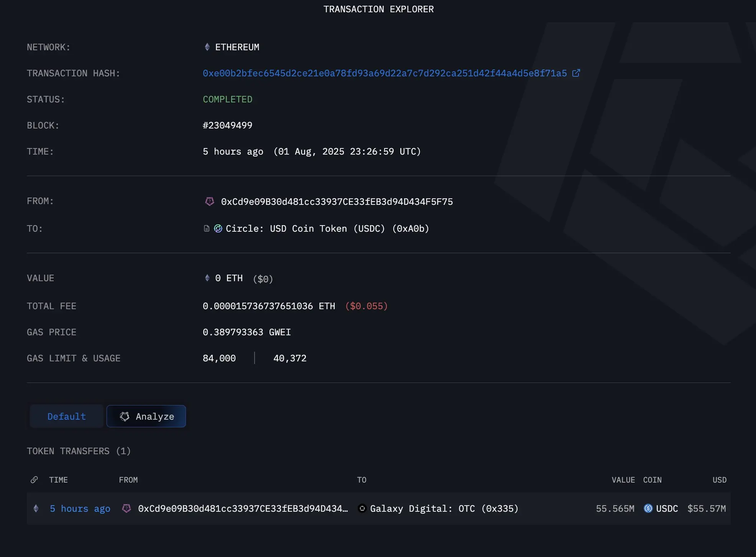756x557 pixels.
Task: Click the Circle USDC logo icon
Action: [218, 229]
